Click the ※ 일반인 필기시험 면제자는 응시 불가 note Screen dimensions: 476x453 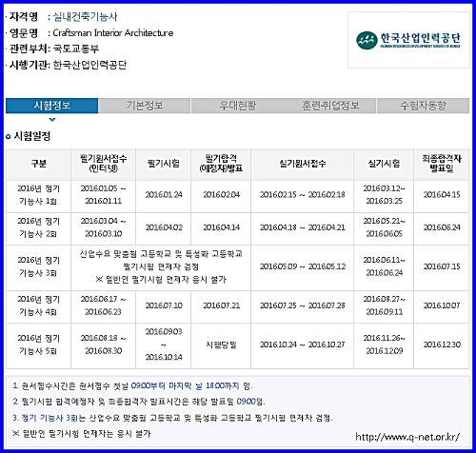point(81,434)
